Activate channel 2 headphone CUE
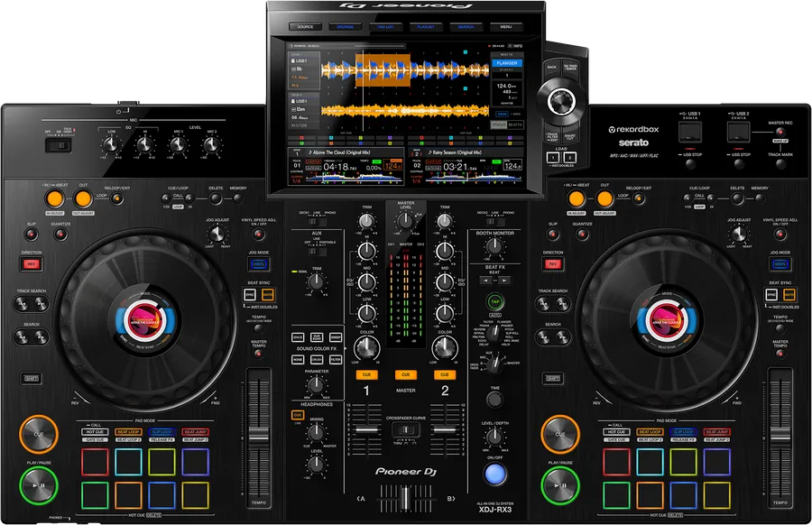812x525 pixels. [x=444, y=374]
